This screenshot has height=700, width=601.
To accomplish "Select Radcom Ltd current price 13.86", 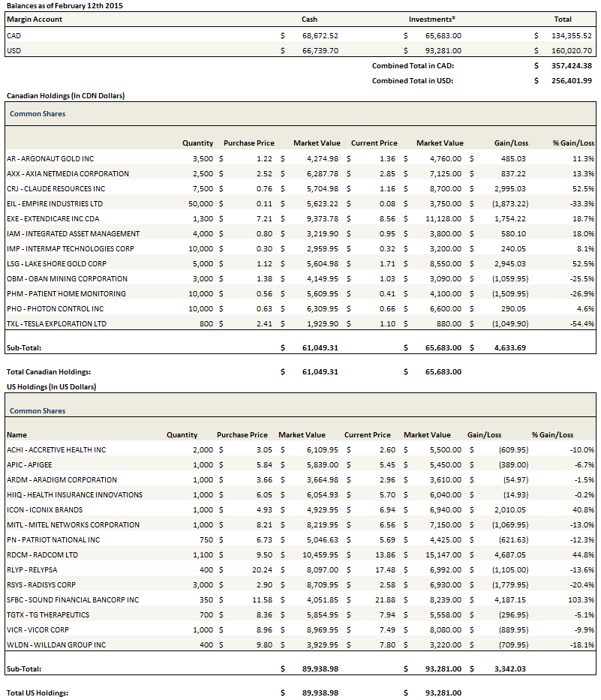I will point(379,554).
